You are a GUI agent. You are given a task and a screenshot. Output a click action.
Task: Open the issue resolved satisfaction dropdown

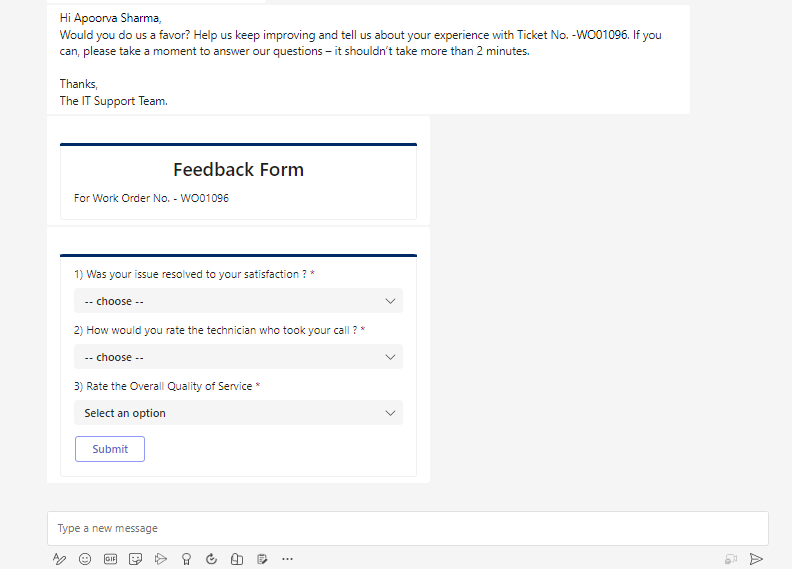click(238, 301)
